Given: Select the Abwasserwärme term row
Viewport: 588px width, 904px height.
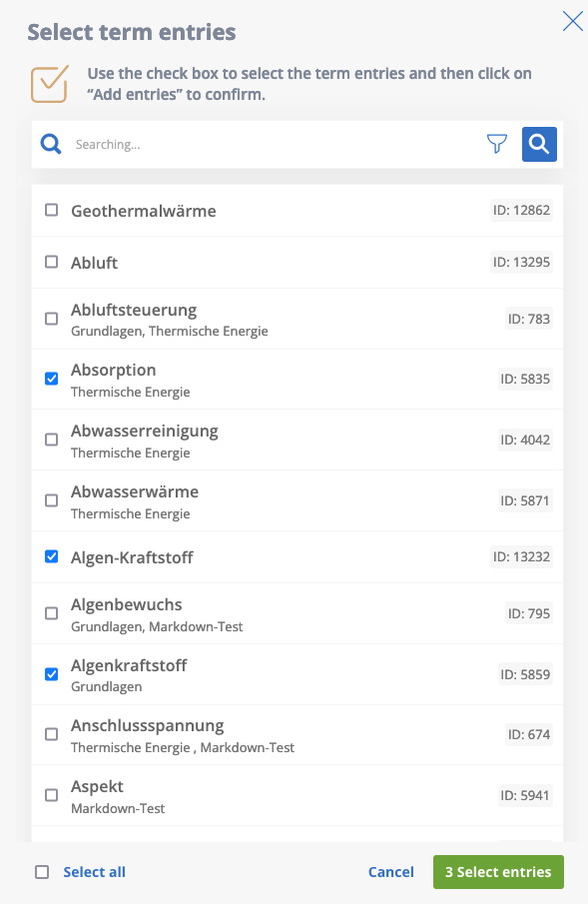Looking at the screenshot, I should tap(297, 500).
